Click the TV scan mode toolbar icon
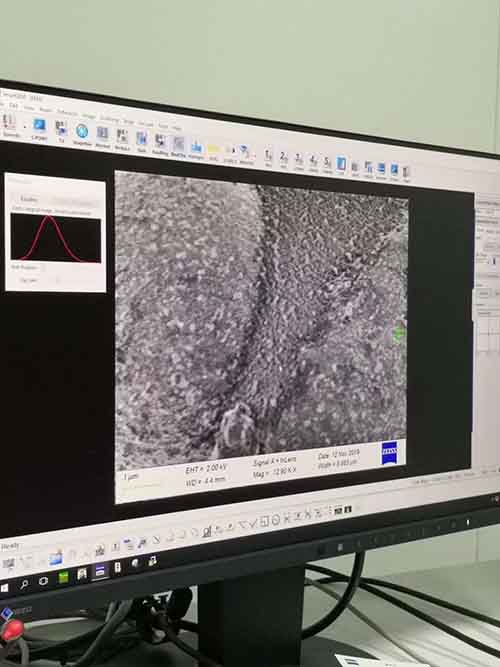Screen dimensions: 500x667 coord(61,128)
